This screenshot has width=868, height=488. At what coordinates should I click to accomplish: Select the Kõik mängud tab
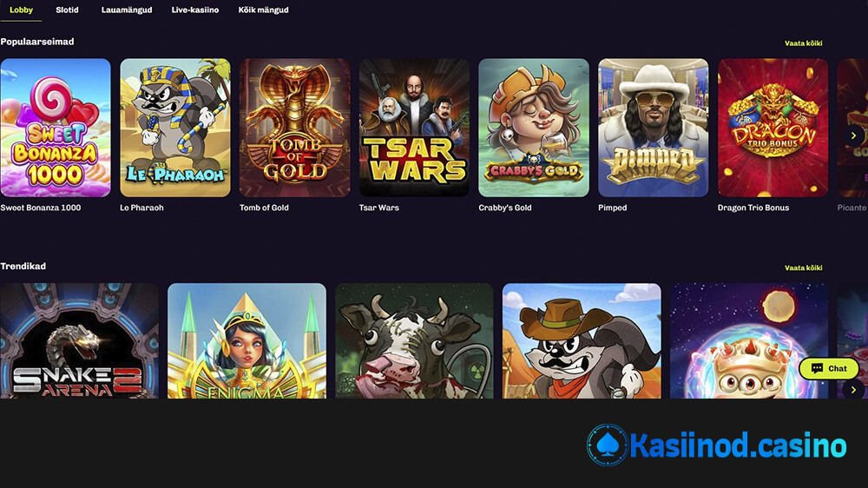(x=264, y=10)
